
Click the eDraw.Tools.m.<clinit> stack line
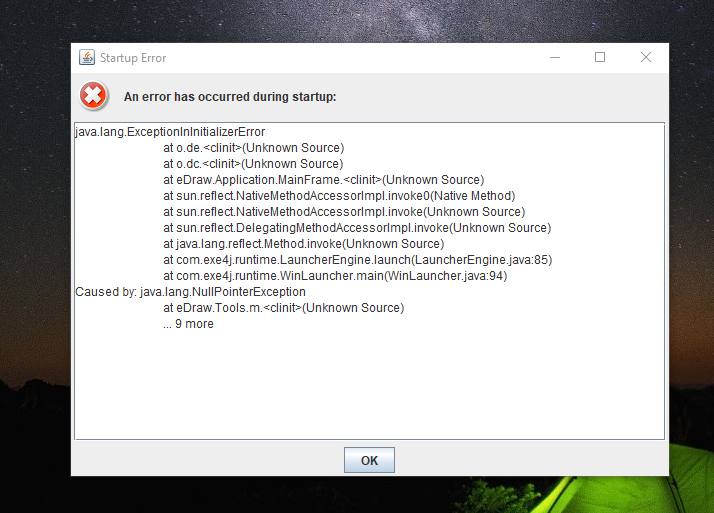(284, 308)
